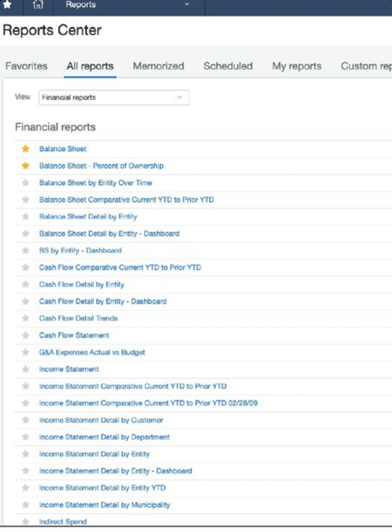
Task: Star the Income Statement Detail by Entity row
Action: [x=25, y=454]
